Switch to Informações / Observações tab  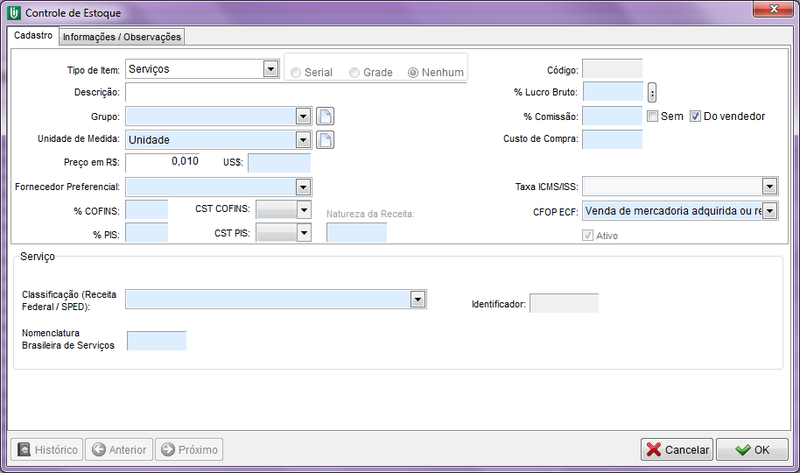pos(122,37)
